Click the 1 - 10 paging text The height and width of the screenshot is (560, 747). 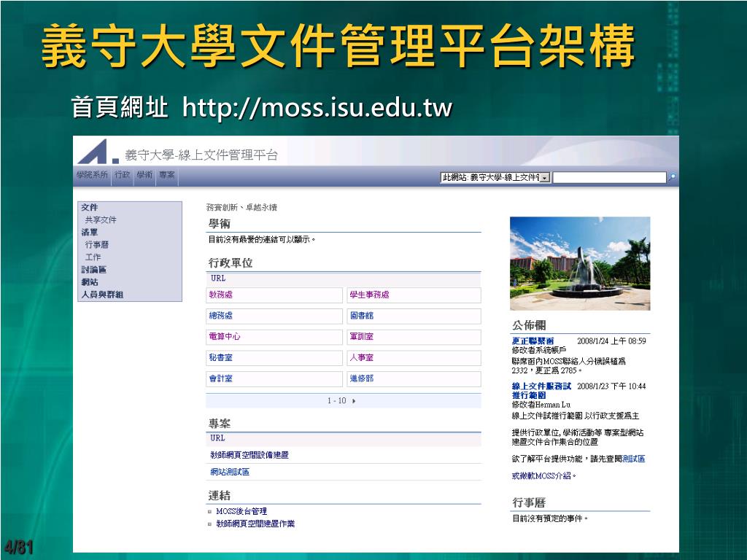(336, 401)
